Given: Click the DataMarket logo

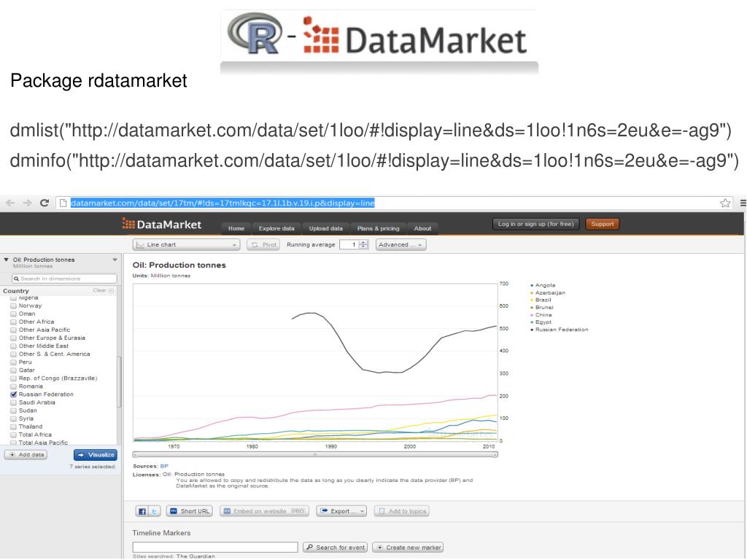Looking at the screenshot, I should click(162, 225).
